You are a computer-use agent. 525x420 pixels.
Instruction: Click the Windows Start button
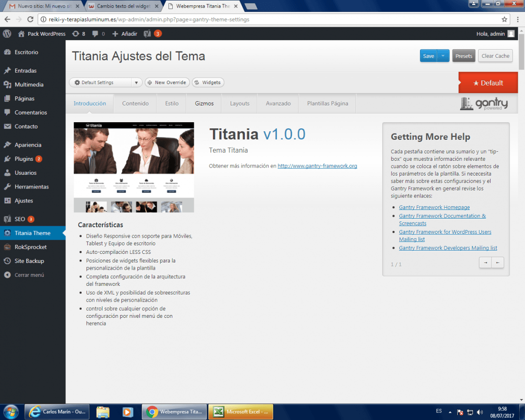[x=10, y=411]
